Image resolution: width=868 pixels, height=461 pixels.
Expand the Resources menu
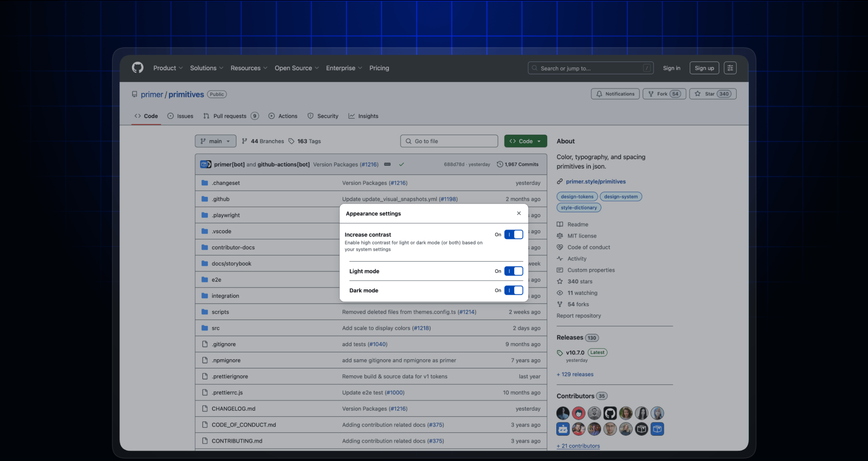coord(249,68)
